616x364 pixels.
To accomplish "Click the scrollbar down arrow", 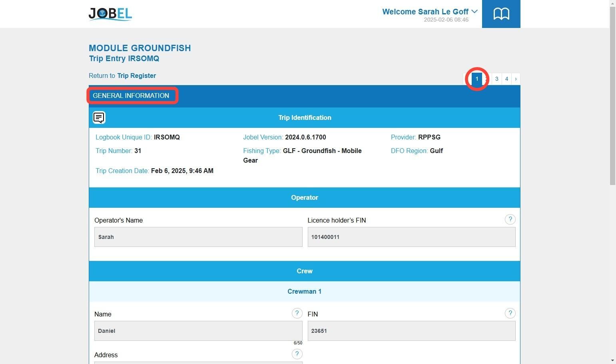I will pyautogui.click(x=613, y=360).
